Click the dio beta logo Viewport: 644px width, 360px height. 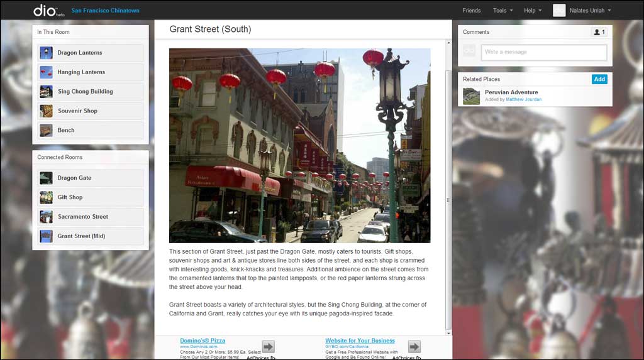coord(49,10)
